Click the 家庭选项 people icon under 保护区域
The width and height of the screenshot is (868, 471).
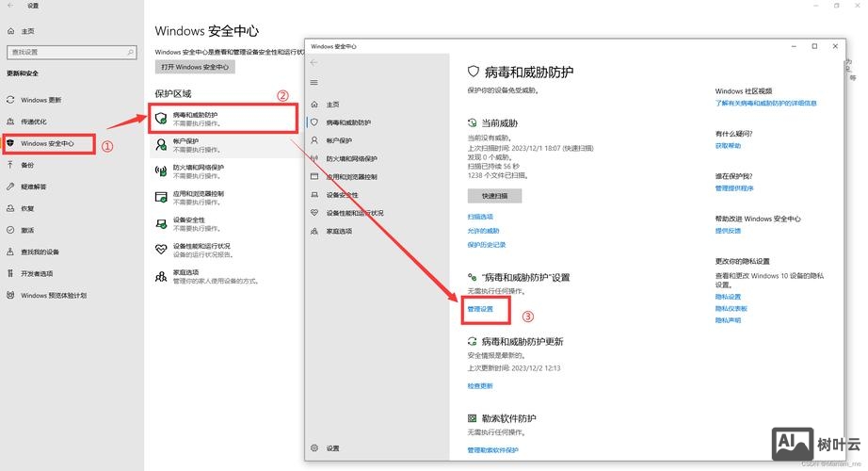161,276
